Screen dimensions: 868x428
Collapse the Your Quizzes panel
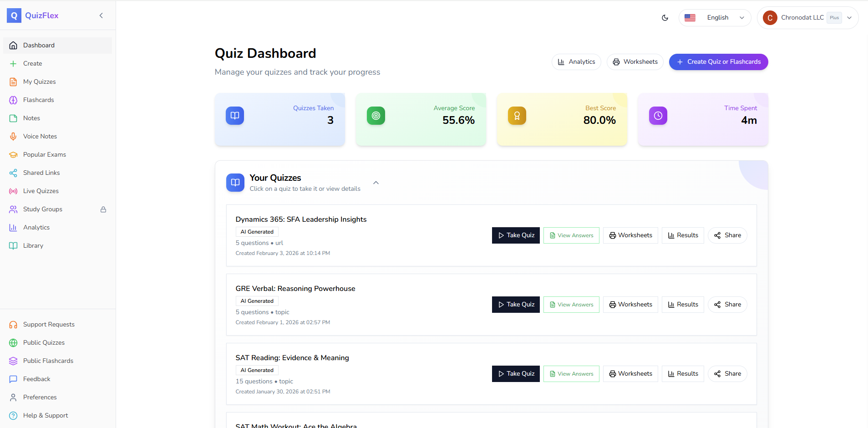tap(376, 182)
